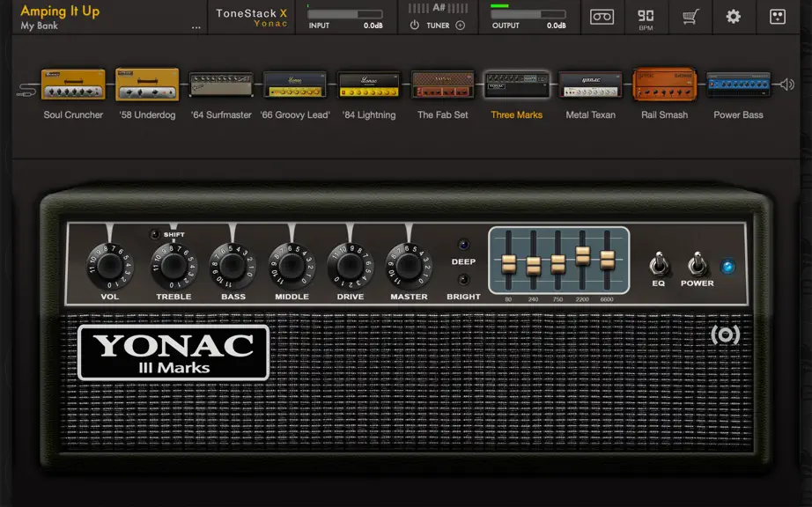This screenshot has height=507, width=812.
Task: Click the VOL knob
Action: tap(110, 266)
